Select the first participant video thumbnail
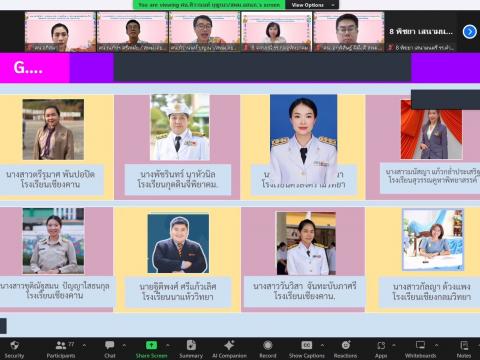This screenshot has height=360, width=480. (60, 32)
